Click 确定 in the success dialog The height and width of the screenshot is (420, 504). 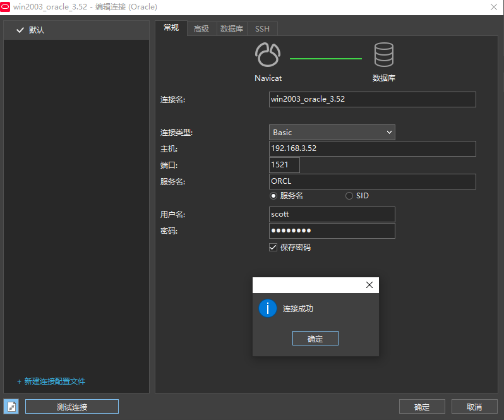click(x=315, y=339)
